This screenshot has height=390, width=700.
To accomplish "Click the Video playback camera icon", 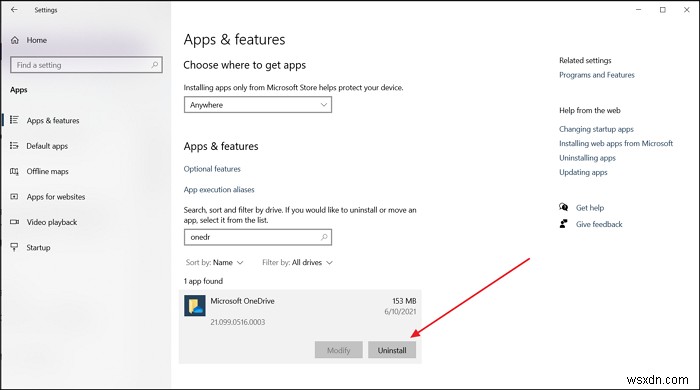I will pos(14,222).
